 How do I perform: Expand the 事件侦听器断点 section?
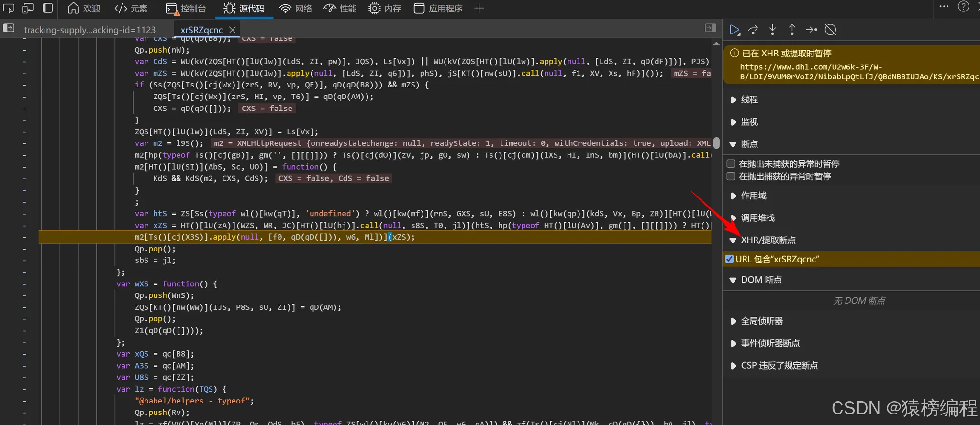770,343
